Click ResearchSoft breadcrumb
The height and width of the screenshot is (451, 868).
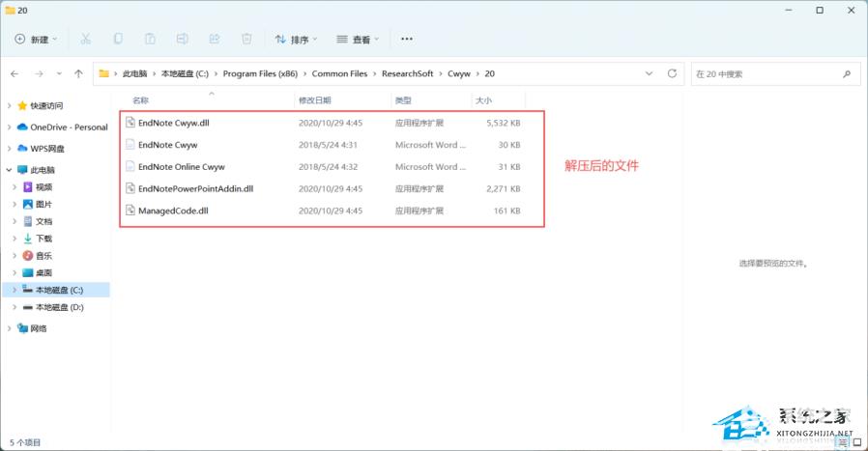click(x=408, y=73)
